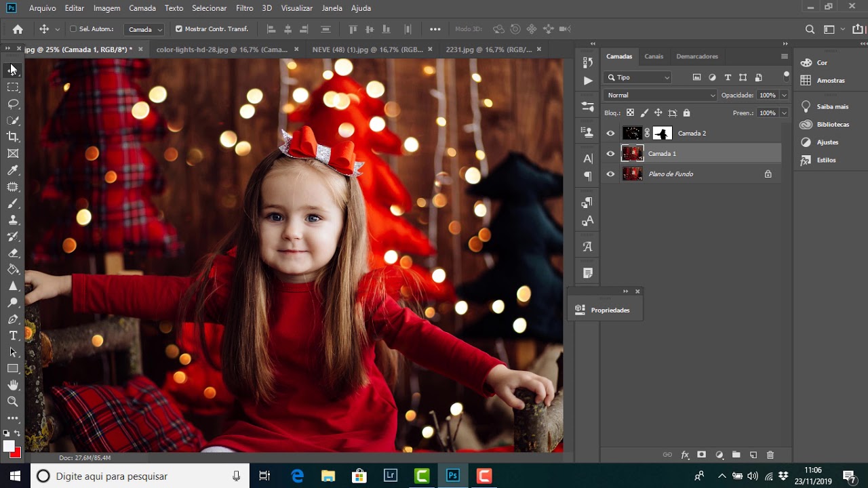The image size is (868, 488).
Task: Open the Camadas panel options menu
Action: tap(785, 56)
